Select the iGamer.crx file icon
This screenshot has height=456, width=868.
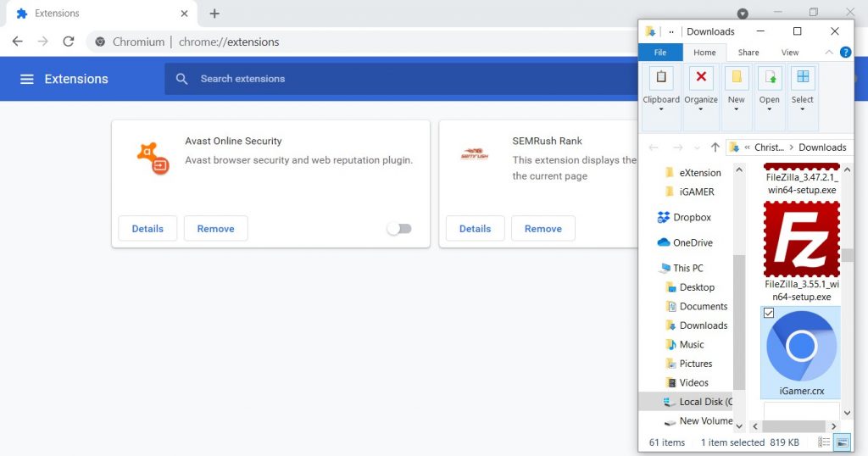click(x=801, y=347)
